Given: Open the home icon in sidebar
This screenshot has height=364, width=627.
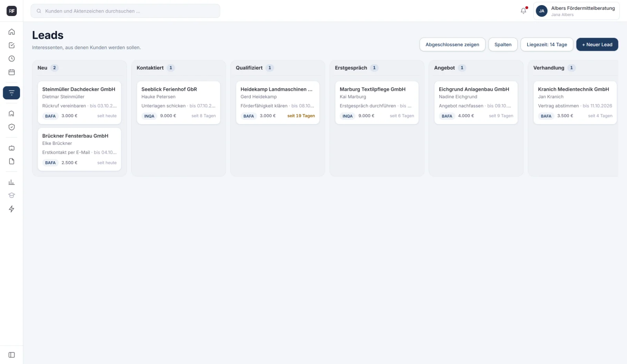Looking at the screenshot, I should (12, 32).
